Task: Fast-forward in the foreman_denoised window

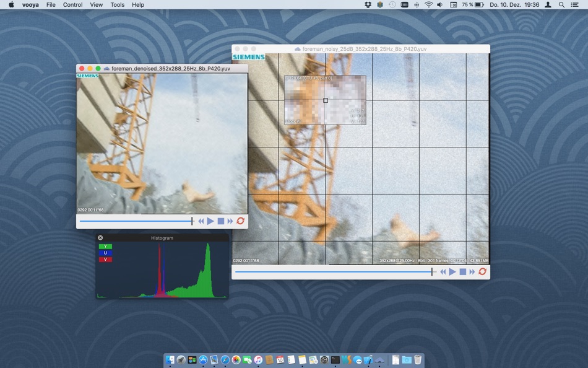Action: 230,221
